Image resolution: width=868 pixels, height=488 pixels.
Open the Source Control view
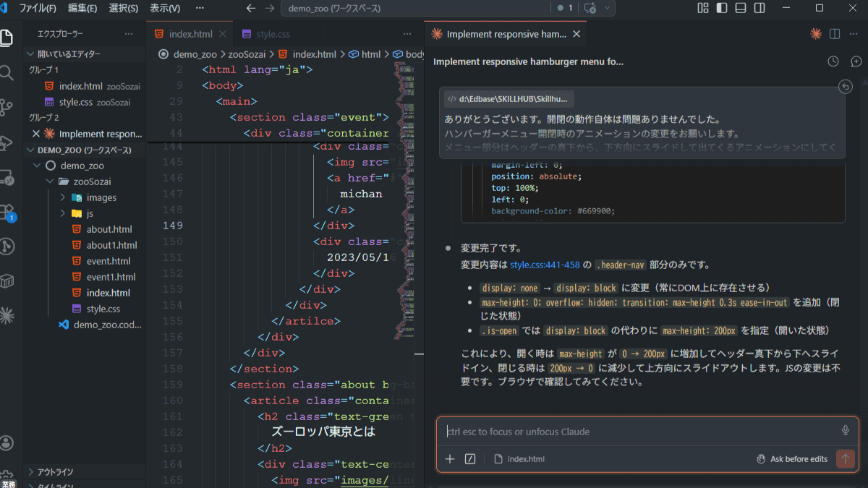pyautogui.click(x=7, y=107)
